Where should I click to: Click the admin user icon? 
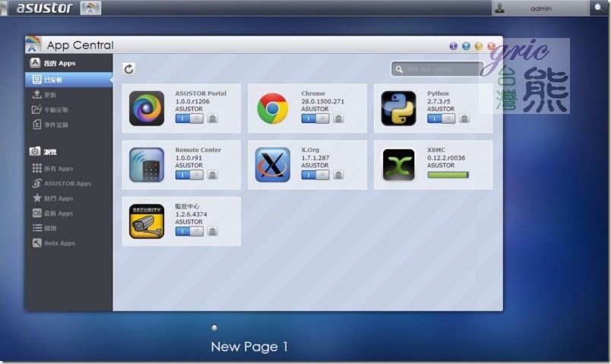pos(499,8)
